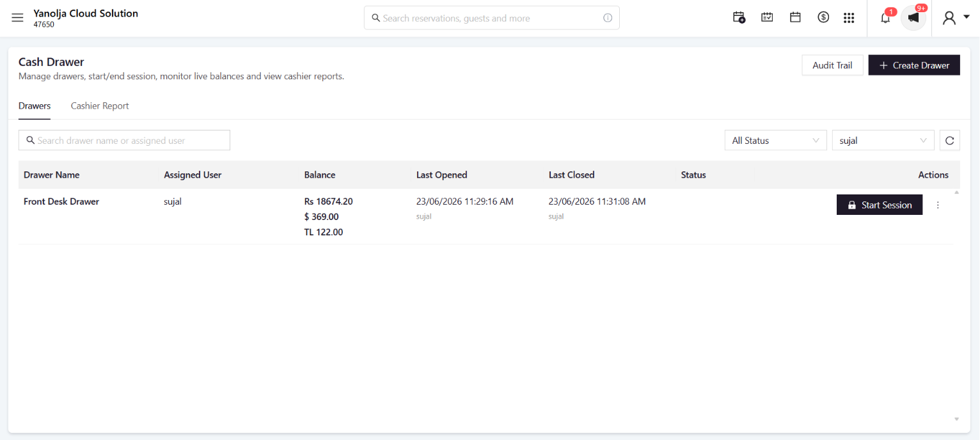
Task: Click the Balance column header
Action: coord(320,175)
